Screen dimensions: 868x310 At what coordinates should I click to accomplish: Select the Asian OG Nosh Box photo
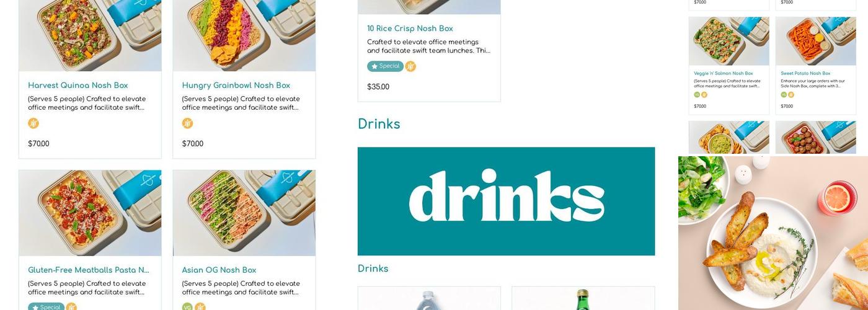pos(244,213)
